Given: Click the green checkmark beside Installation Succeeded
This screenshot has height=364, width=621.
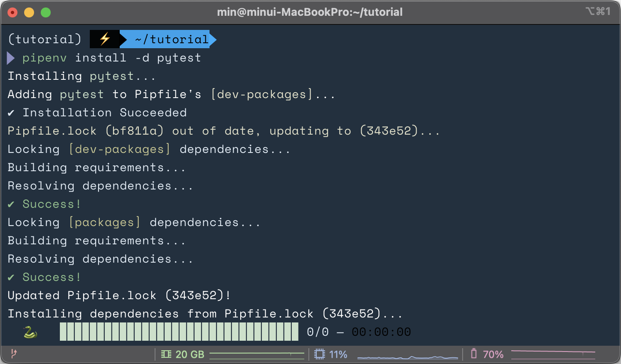Looking at the screenshot, I should pos(11,112).
